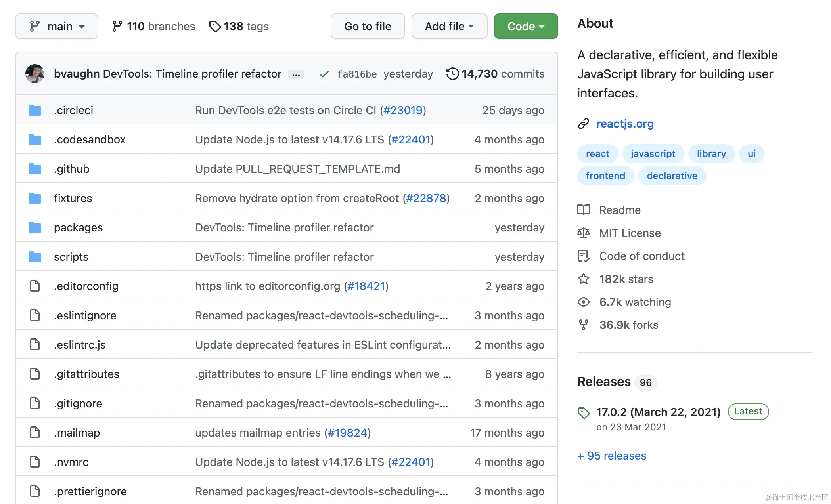The height and width of the screenshot is (504, 831).
Task: Open the .mailmap file name
Action: (x=77, y=433)
